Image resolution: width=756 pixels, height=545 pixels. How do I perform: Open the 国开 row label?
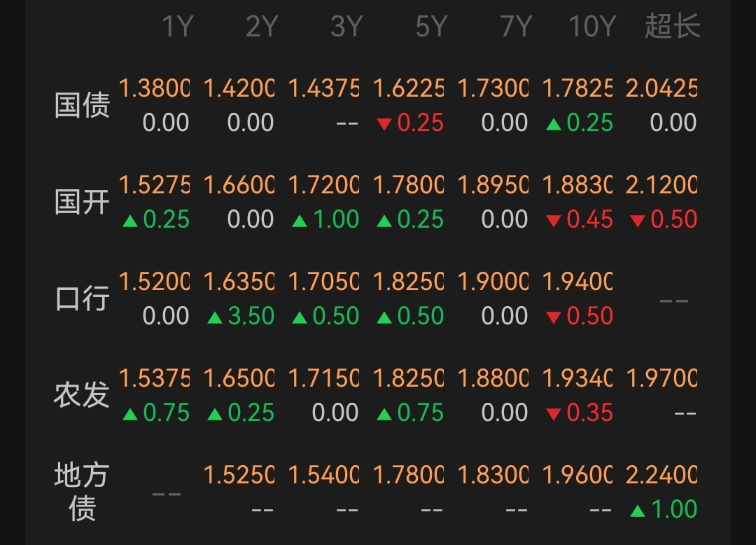coord(82,202)
